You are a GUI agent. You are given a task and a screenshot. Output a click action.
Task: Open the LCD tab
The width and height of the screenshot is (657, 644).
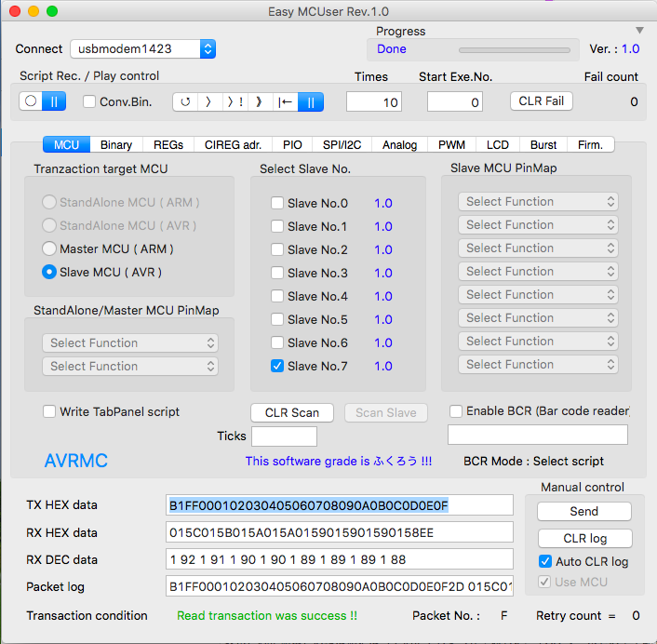(497, 144)
